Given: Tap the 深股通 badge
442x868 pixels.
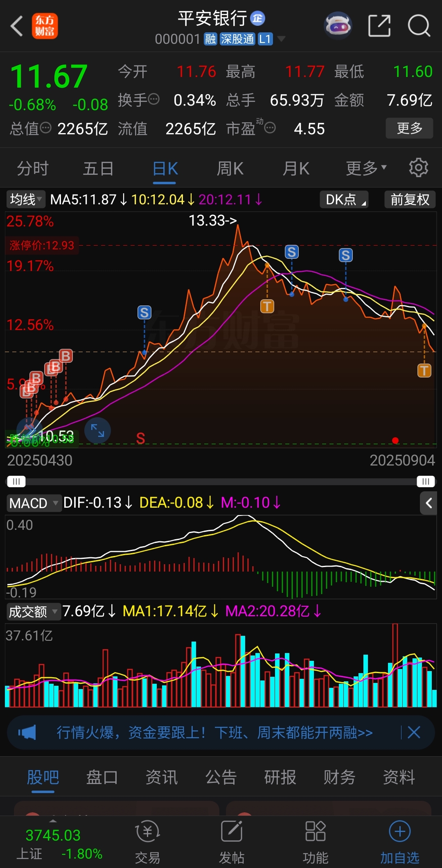Looking at the screenshot, I should pyautogui.click(x=237, y=39).
